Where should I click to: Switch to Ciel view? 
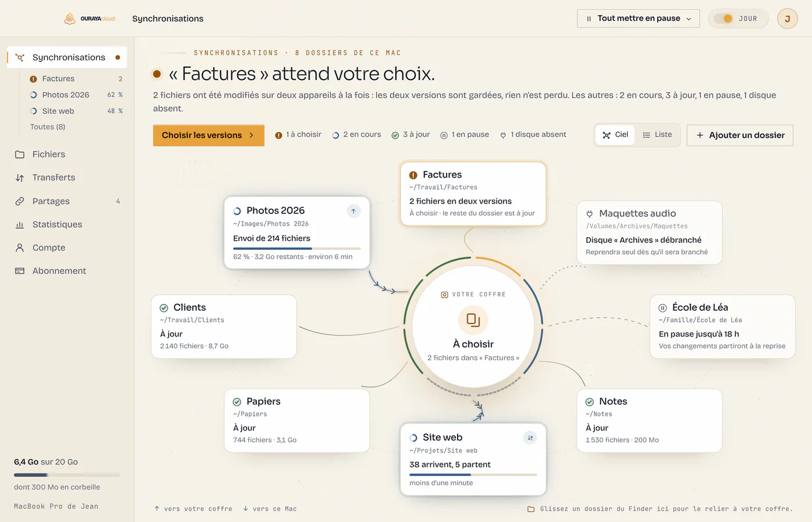(615, 135)
